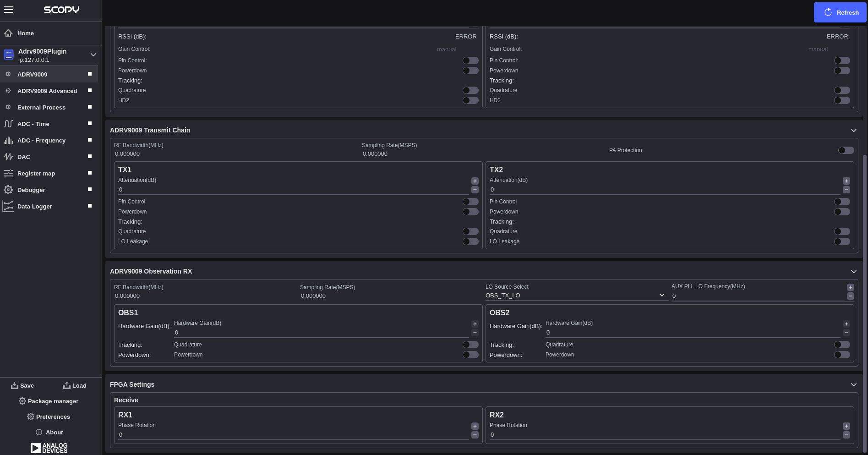Viewport: 868px width, 455px height.
Task: Toggle TX1 Quadrature tracking switch
Action: 470,231
